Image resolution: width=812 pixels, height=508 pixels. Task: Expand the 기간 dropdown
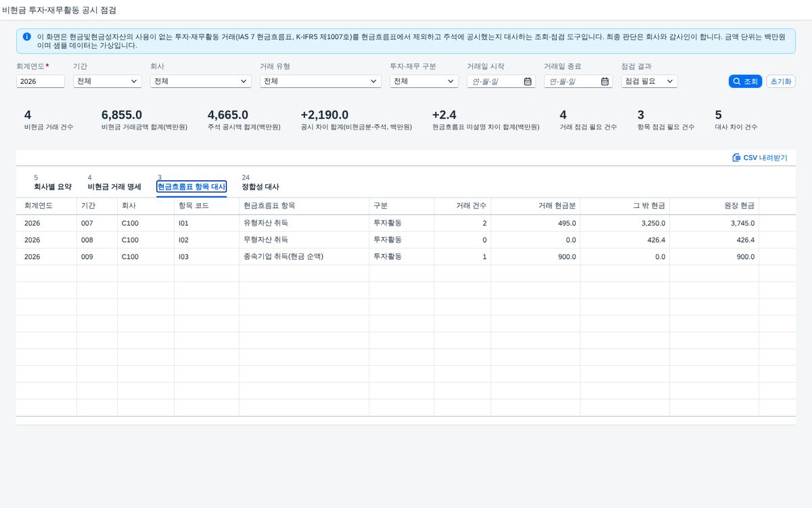click(x=108, y=81)
